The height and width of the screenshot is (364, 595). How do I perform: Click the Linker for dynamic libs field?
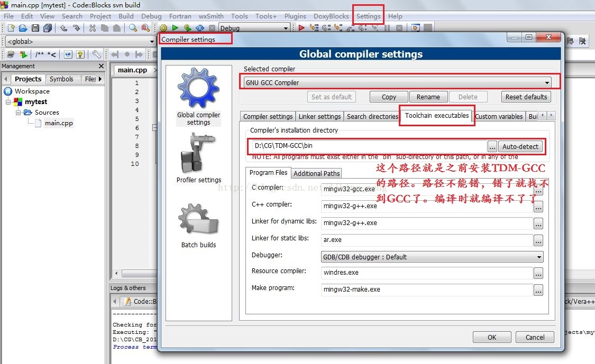tap(427, 223)
